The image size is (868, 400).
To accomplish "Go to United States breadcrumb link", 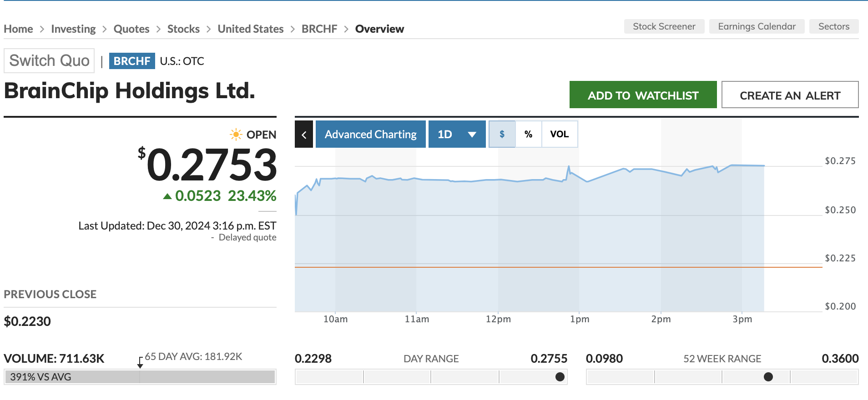I will tap(250, 29).
